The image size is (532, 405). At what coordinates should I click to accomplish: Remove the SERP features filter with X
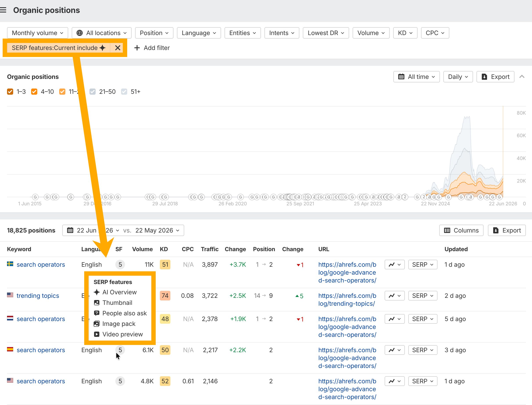[x=118, y=48]
